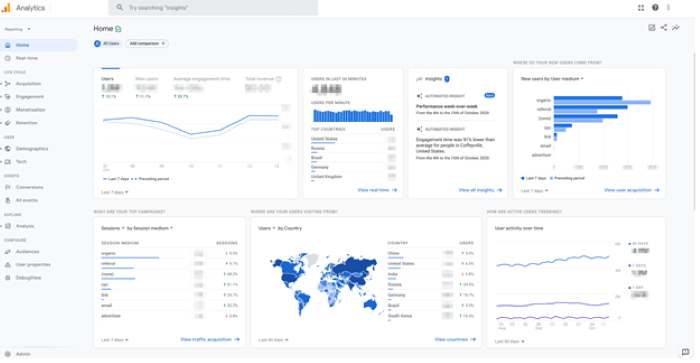
Task: Click the organic row in session medium table
Action: coord(169,254)
